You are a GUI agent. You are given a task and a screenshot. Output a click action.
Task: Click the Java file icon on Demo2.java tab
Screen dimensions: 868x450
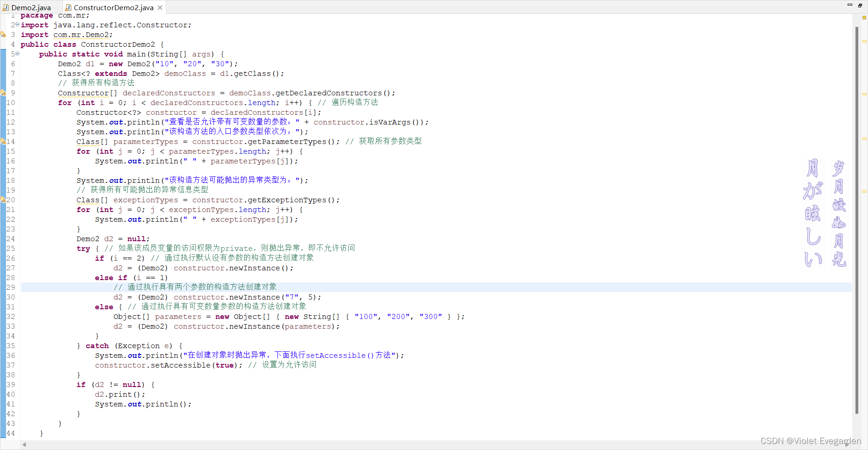pos(5,7)
